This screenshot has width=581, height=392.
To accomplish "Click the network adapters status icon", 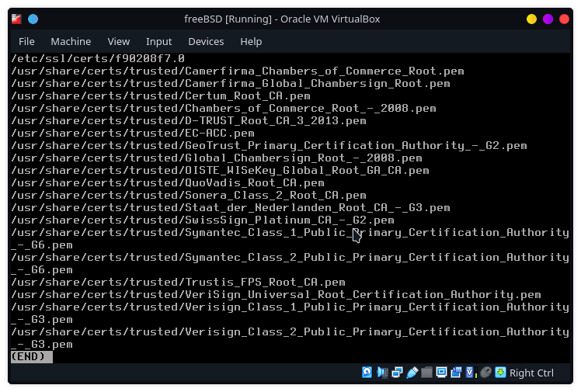I will pos(397,373).
